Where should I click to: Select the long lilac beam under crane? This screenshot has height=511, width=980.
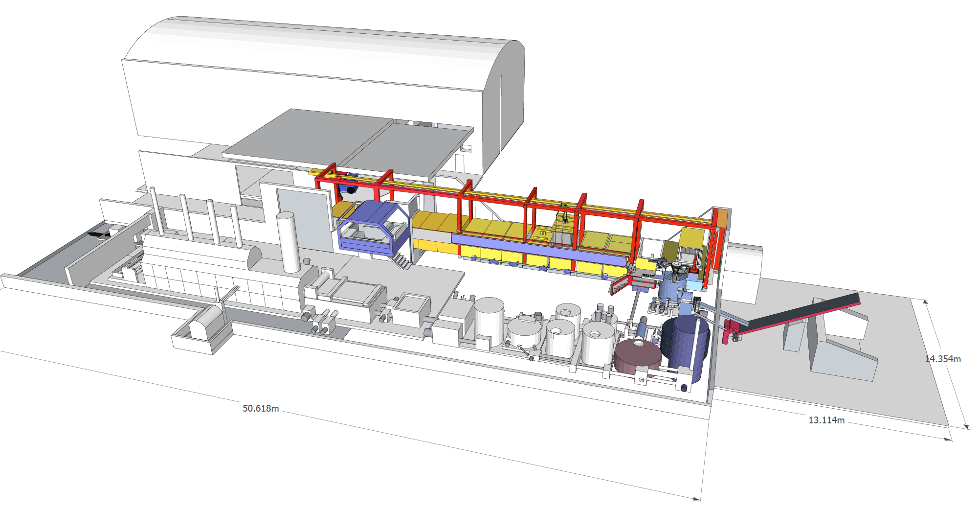click(538, 250)
